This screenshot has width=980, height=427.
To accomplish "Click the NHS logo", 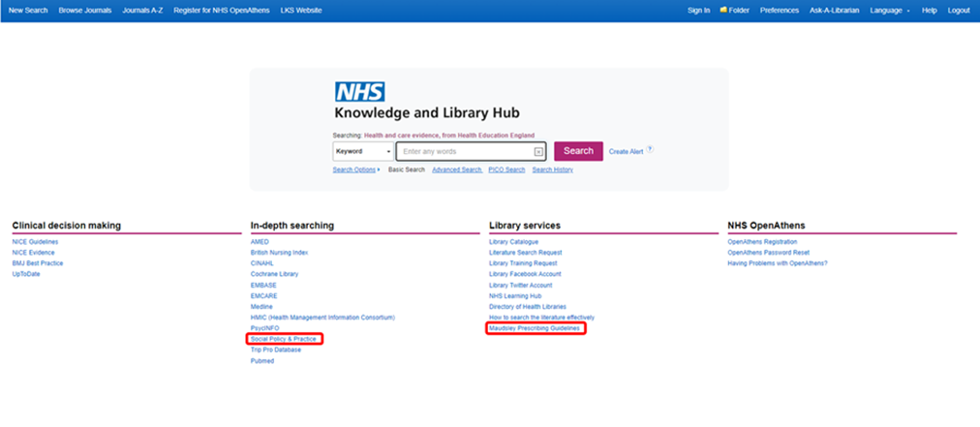I will tap(359, 92).
